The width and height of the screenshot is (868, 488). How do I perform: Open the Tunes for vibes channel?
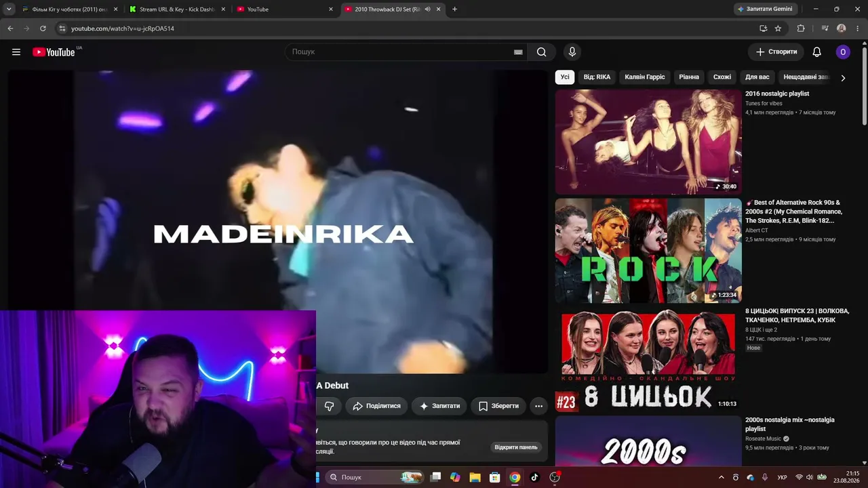(x=764, y=104)
